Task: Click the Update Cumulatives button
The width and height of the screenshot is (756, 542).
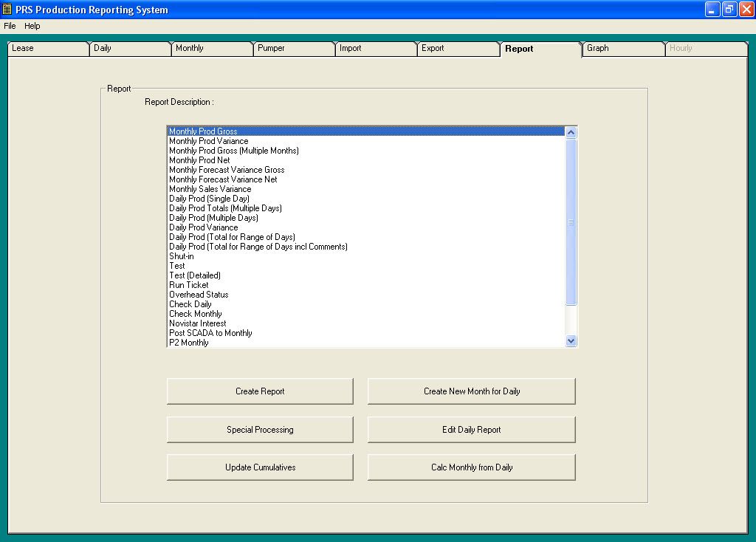Action: 259,467
